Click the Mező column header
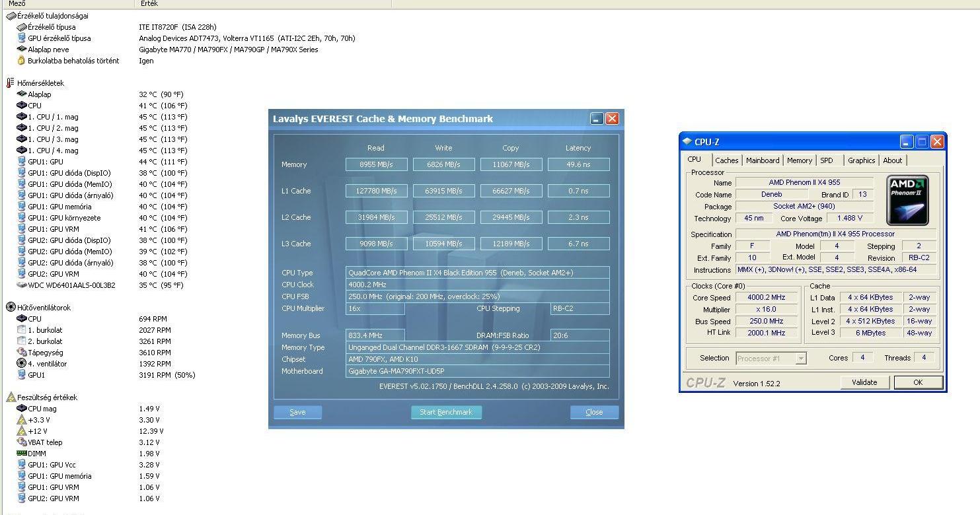 click(x=68, y=4)
